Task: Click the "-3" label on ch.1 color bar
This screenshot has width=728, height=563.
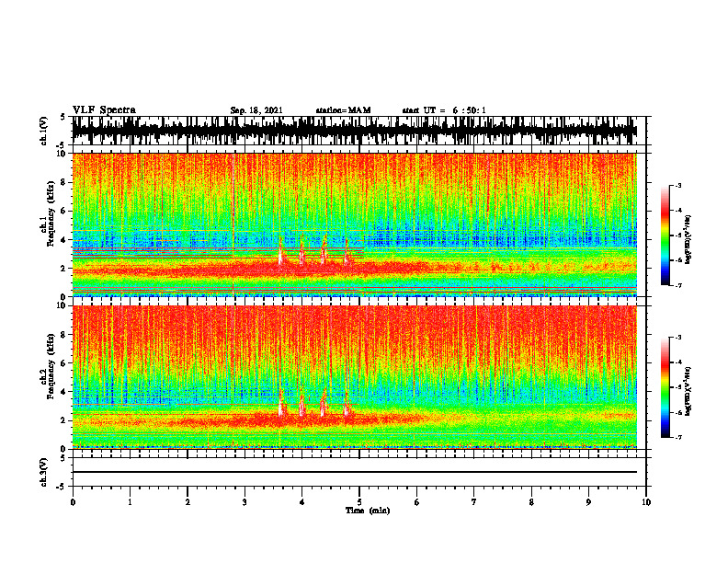Action: pyautogui.click(x=677, y=185)
